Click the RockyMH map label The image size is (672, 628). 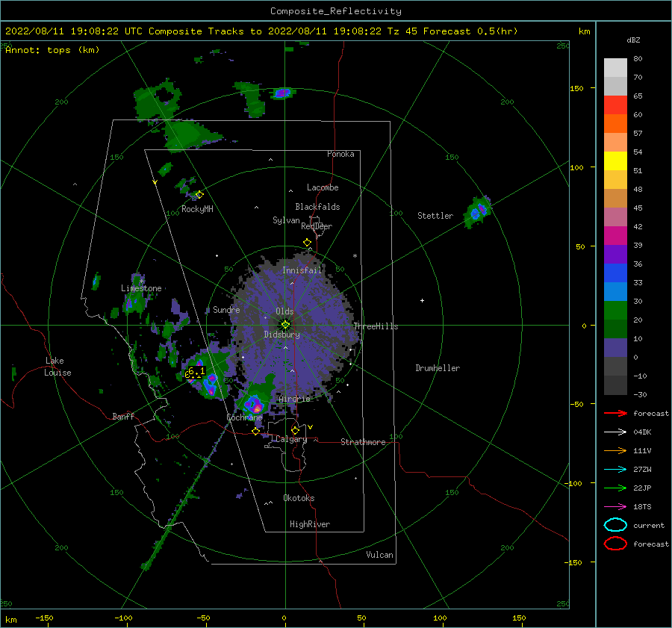(x=197, y=209)
